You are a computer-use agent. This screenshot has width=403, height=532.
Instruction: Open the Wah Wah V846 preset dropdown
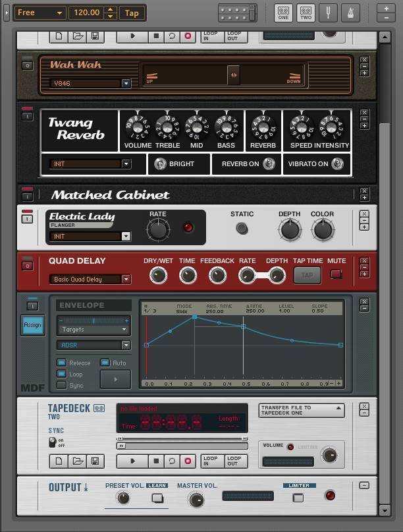pyautogui.click(x=126, y=83)
